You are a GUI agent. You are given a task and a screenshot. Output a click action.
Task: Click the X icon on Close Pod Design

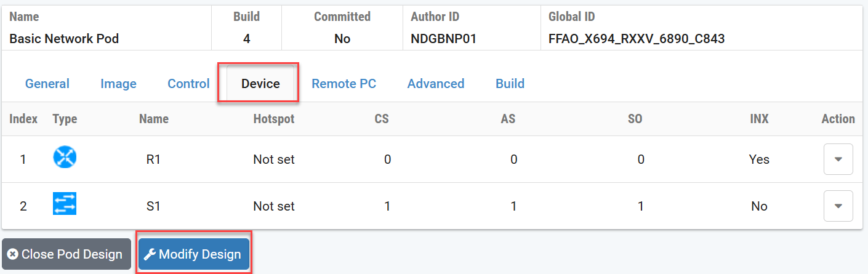12,254
